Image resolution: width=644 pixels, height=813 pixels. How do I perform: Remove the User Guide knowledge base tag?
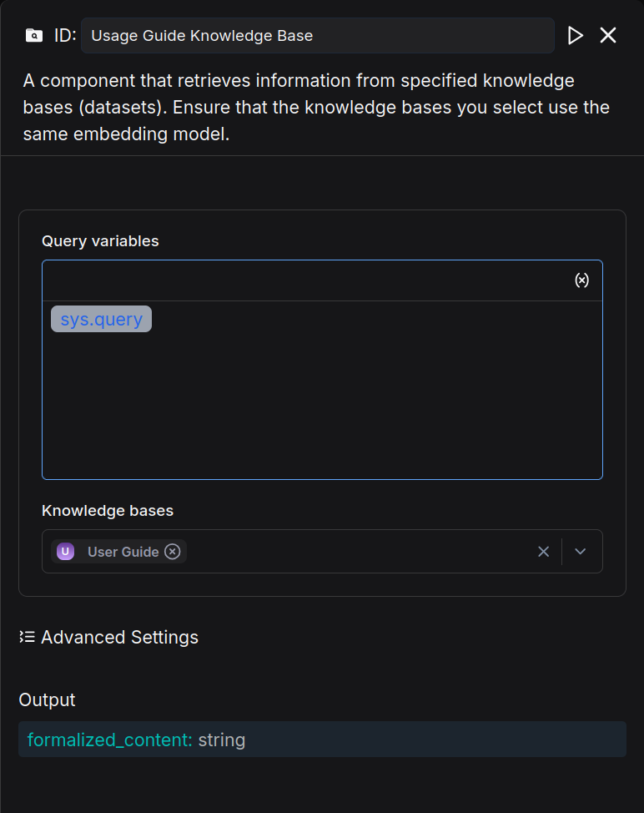coord(173,552)
